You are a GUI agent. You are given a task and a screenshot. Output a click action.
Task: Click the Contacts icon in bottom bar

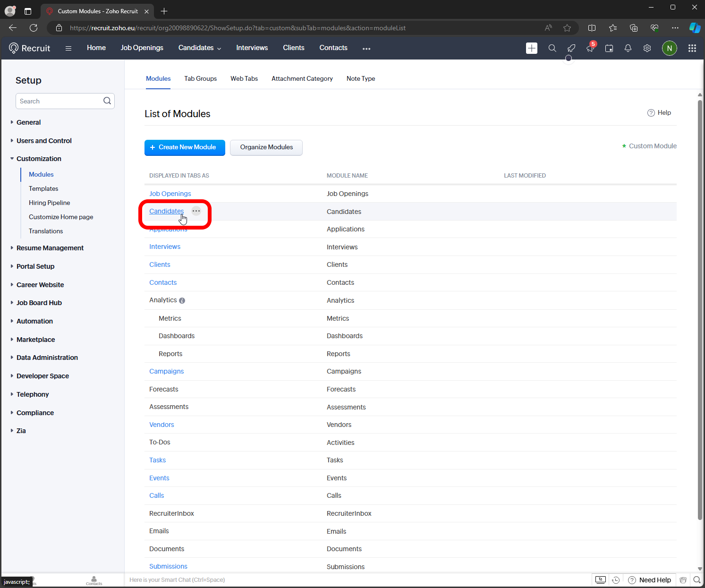pyautogui.click(x=94, y=580)
